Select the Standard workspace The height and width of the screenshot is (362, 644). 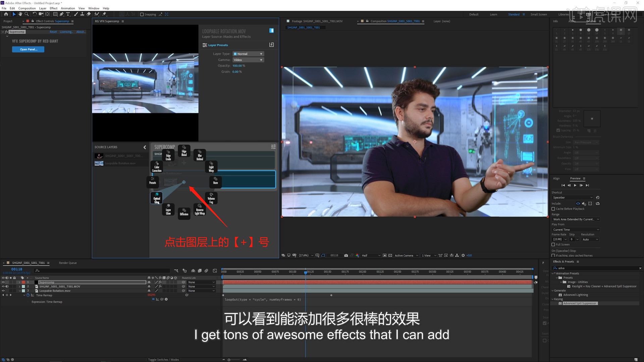pos(514,14)
